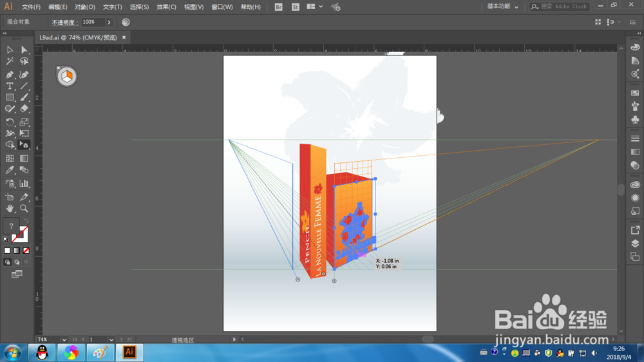The width and height of the screenshot is (644, 362).
Task: Select the Paintbrush tool
Action: (x=24, y=97)
